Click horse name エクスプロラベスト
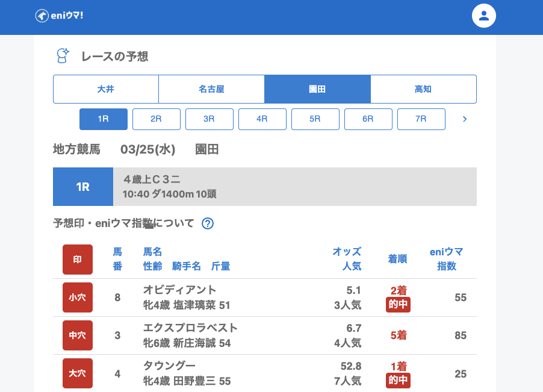This screenshot has width=543, height=392. click(x=190, y=328)
